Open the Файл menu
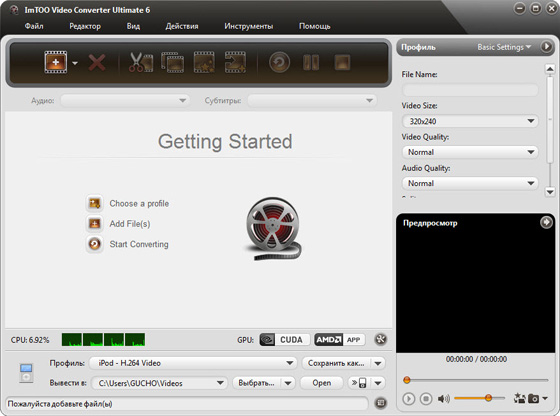The image size is (560, 416). [34, 26]
